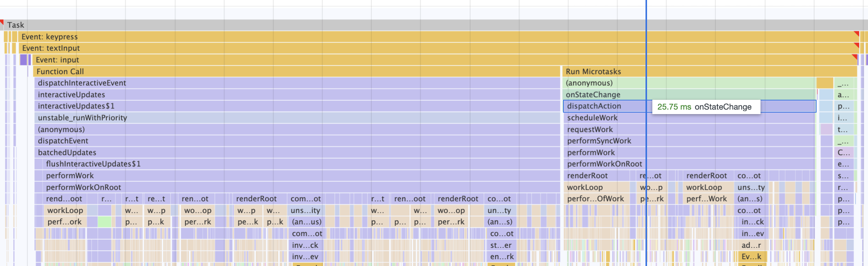
Task: Select the 'Run Microtasks' flame bar
Action: click(x=709, y=71)
